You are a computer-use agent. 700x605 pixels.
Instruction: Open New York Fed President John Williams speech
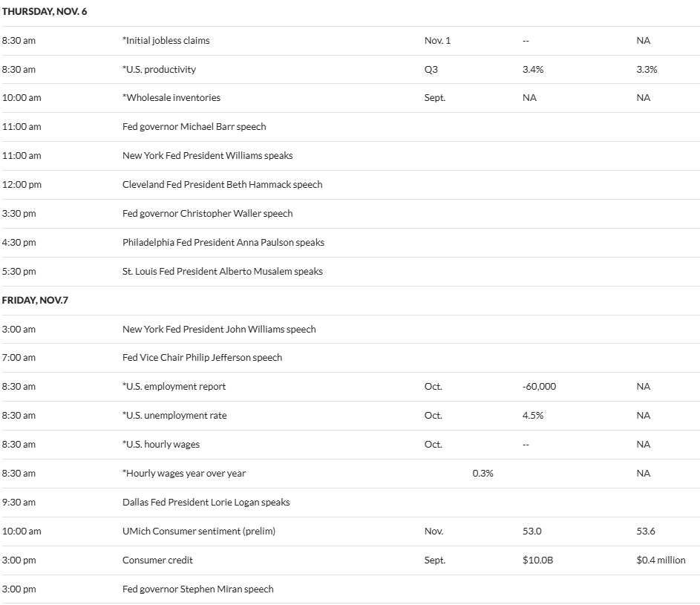[x=219, y=330]
